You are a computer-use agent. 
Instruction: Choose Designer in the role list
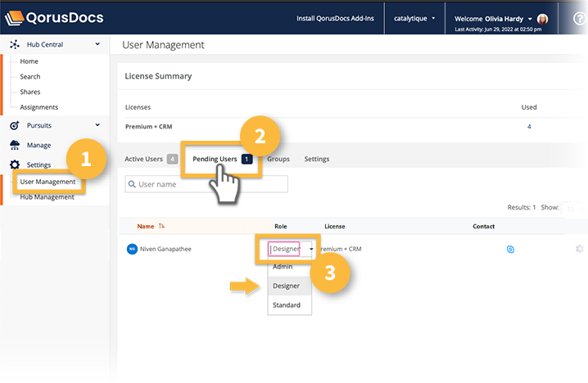tap(290, 286)
